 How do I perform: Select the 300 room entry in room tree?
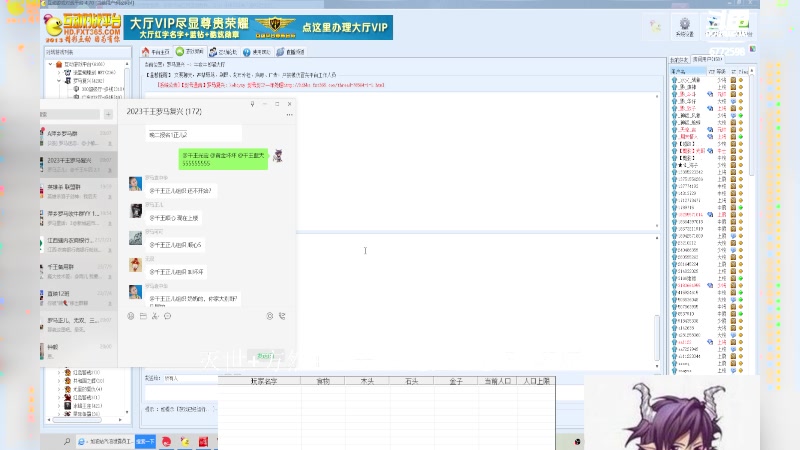98,89
